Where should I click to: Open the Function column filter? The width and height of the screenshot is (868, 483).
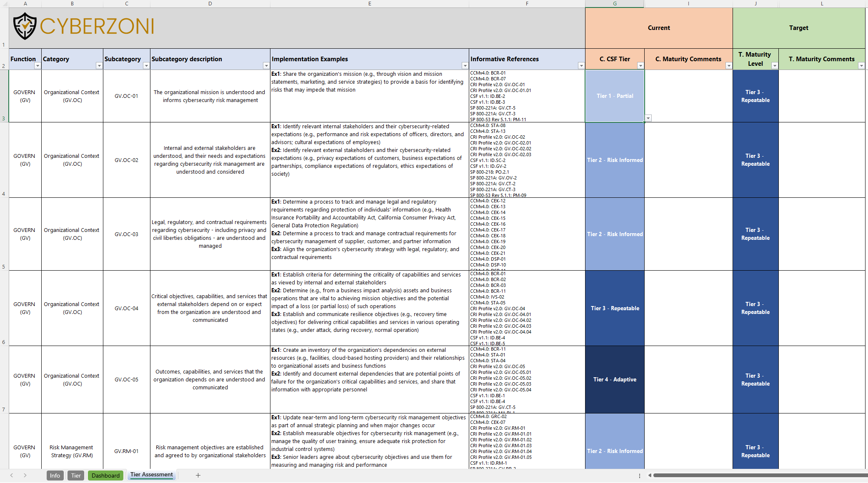38,66
